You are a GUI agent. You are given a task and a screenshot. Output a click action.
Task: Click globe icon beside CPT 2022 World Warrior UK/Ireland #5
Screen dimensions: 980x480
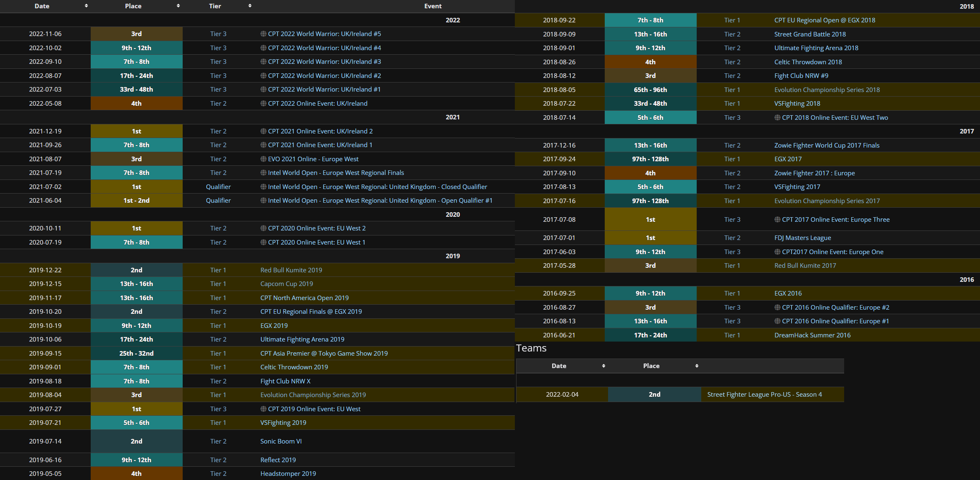(x=263, y=34)
